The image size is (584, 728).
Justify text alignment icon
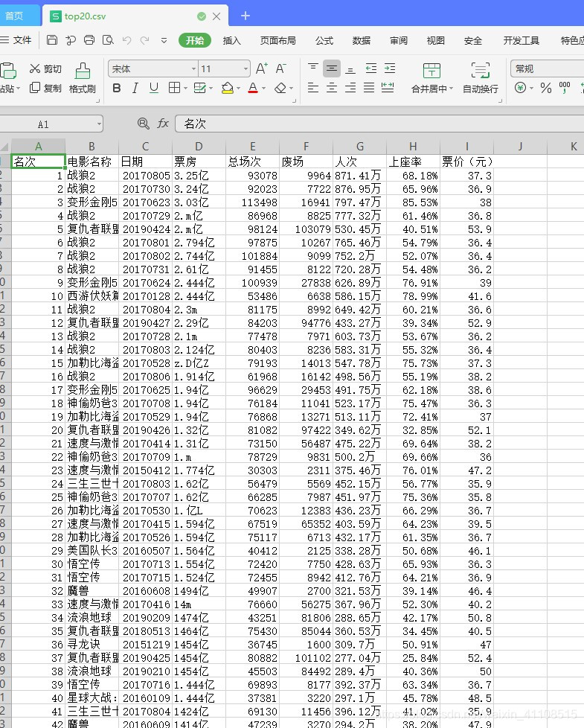369,88
